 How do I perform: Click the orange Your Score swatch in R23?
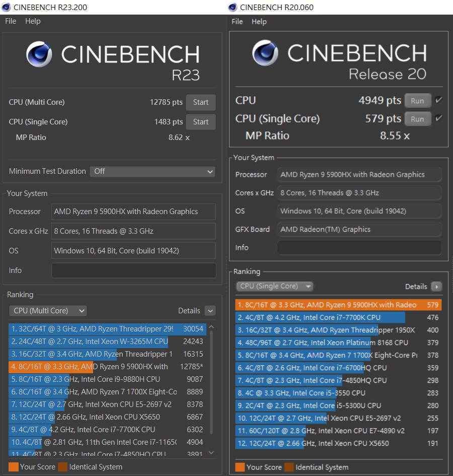click(14, 466)
